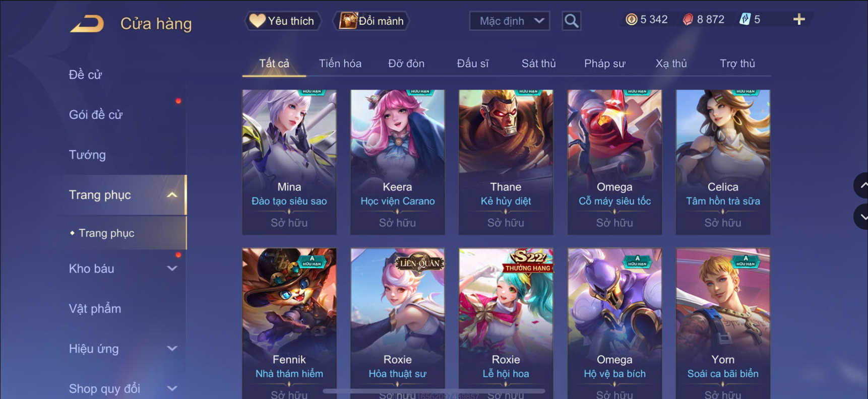This screenshot has height=399, width=868.
Task: Click the red gem balance icon
Action: tap(688, 20)
